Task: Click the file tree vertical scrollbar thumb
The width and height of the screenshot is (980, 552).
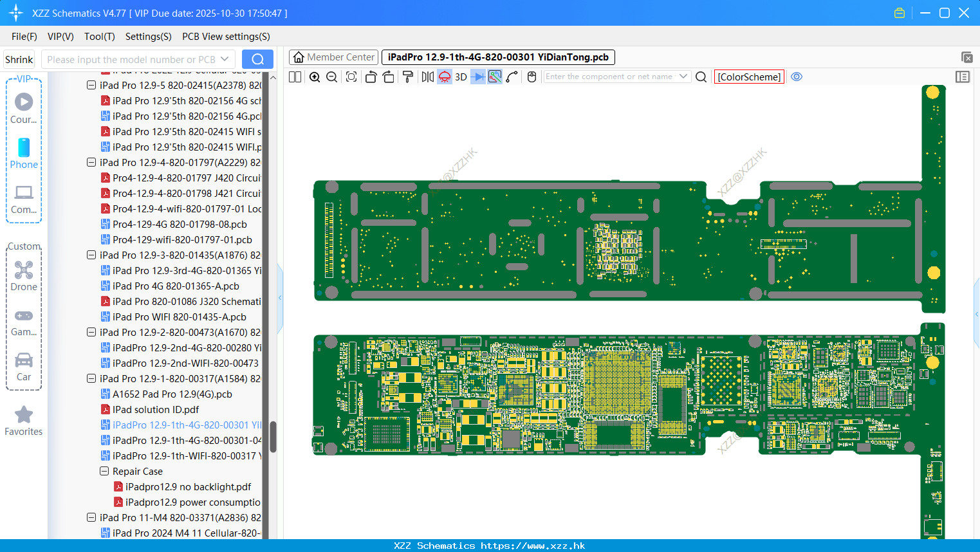Action: (273, 437)
